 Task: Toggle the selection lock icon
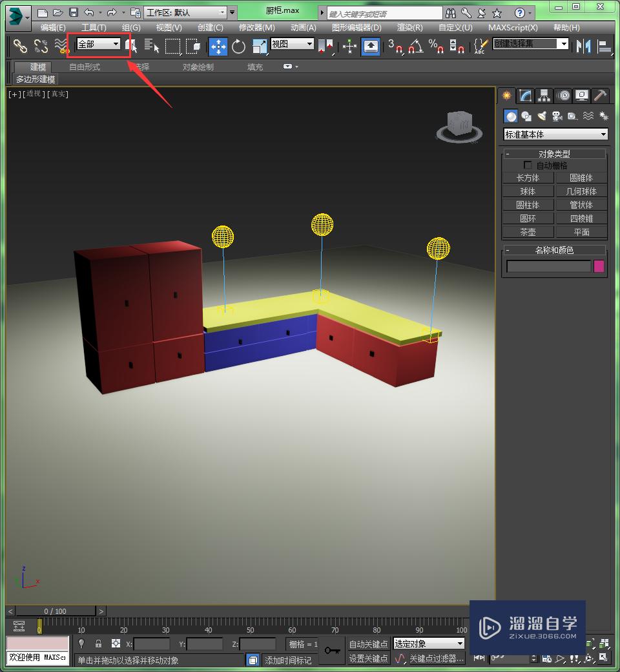click(x=98, y=644)
